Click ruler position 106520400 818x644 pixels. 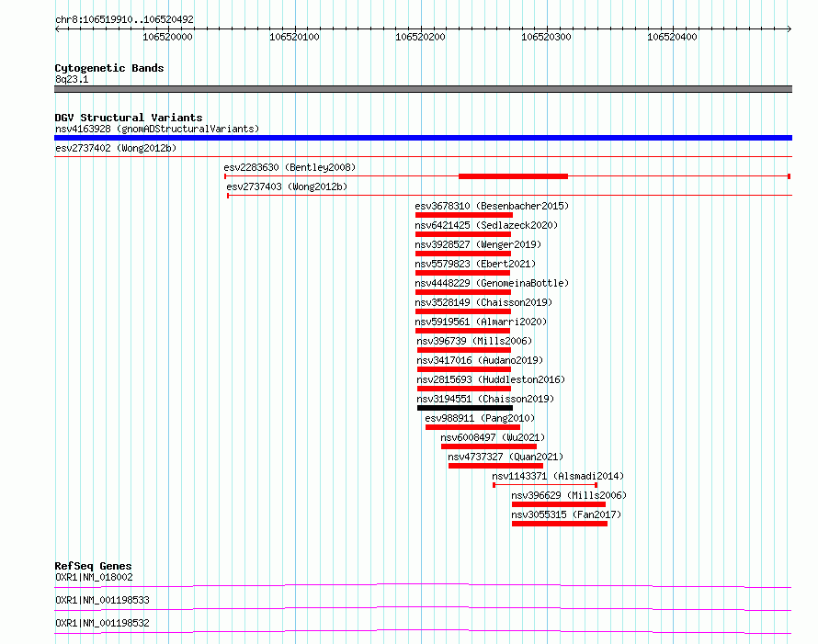[x=672, y=37]
